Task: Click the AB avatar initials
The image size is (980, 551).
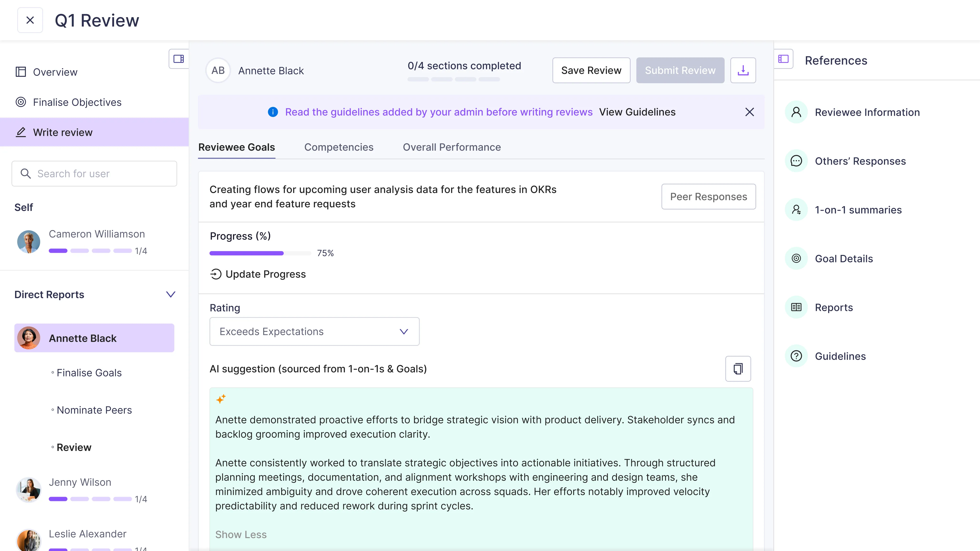Action: (218, 70)
